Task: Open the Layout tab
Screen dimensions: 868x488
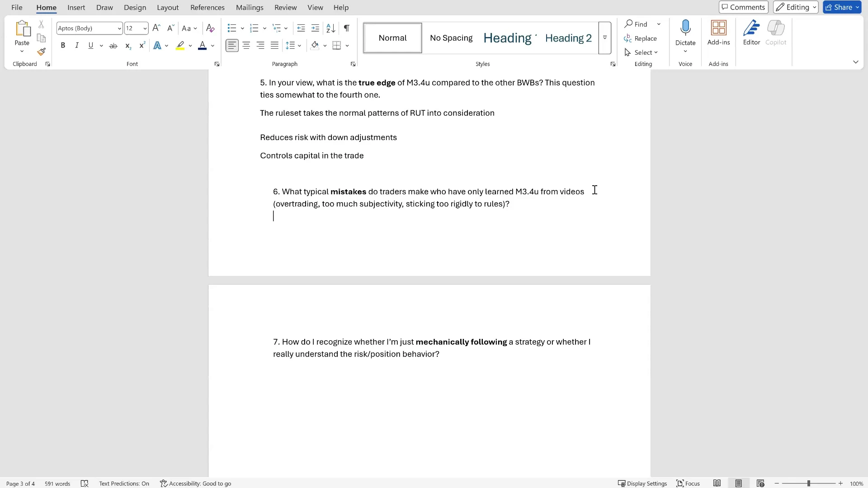Action: point(168,7)
